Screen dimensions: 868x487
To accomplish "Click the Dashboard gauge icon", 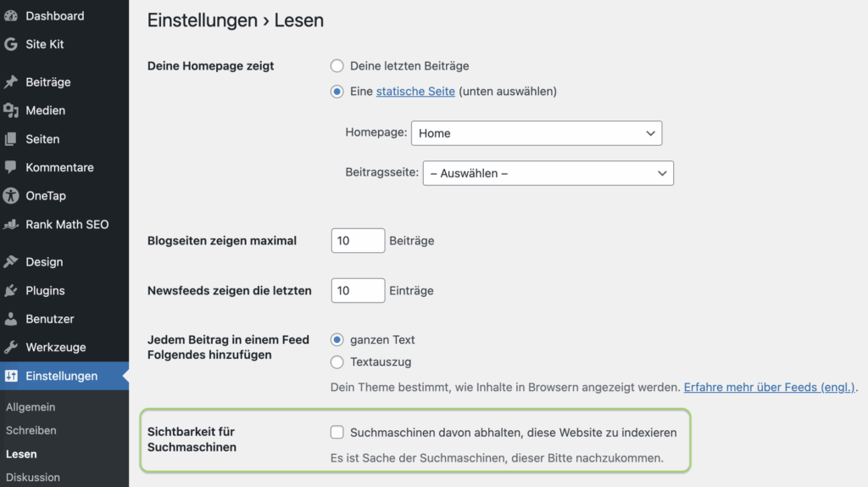I will click(x=11, y=16).
